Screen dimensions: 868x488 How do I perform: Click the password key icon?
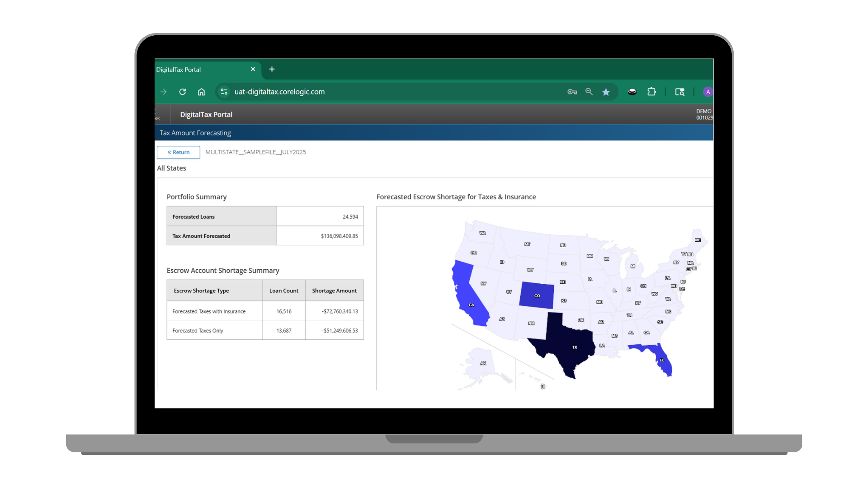(x=572, y=92)
